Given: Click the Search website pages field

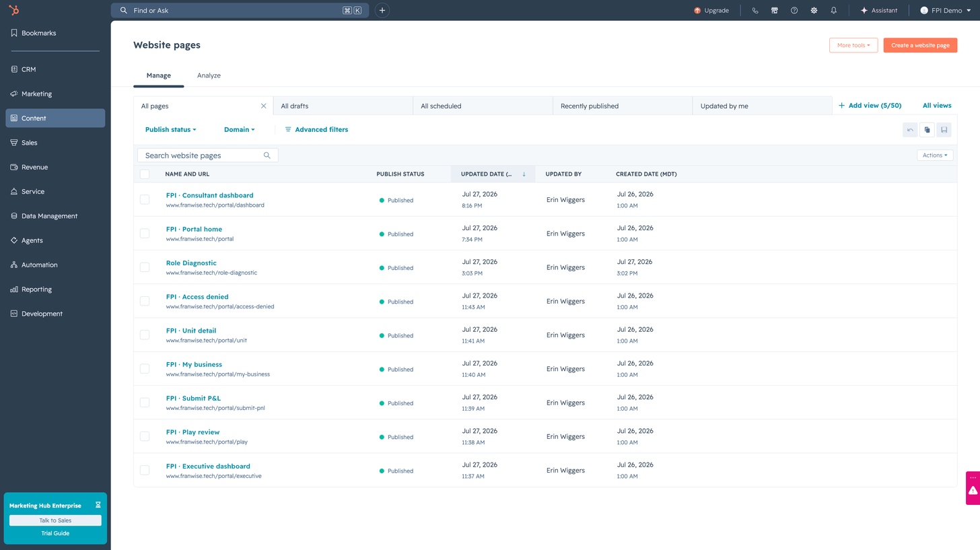Looking at the screenshot, I should pyautogui.click(x=207, y=156).
